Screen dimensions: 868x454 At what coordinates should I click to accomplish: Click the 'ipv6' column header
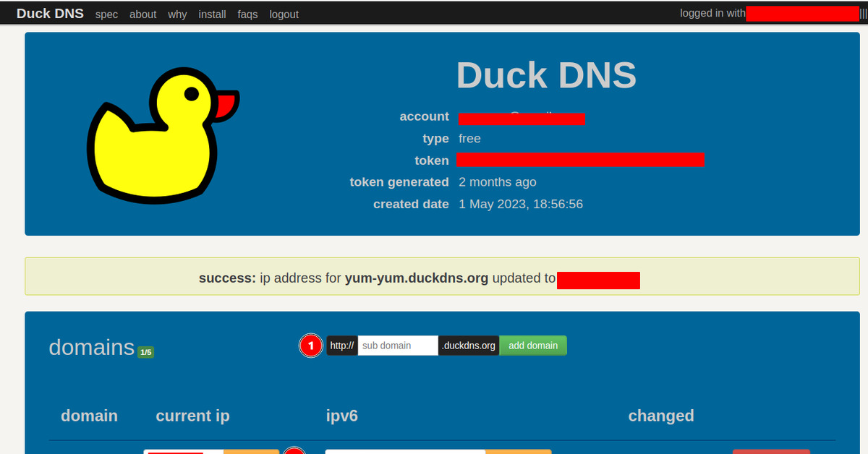click(342, 416)
